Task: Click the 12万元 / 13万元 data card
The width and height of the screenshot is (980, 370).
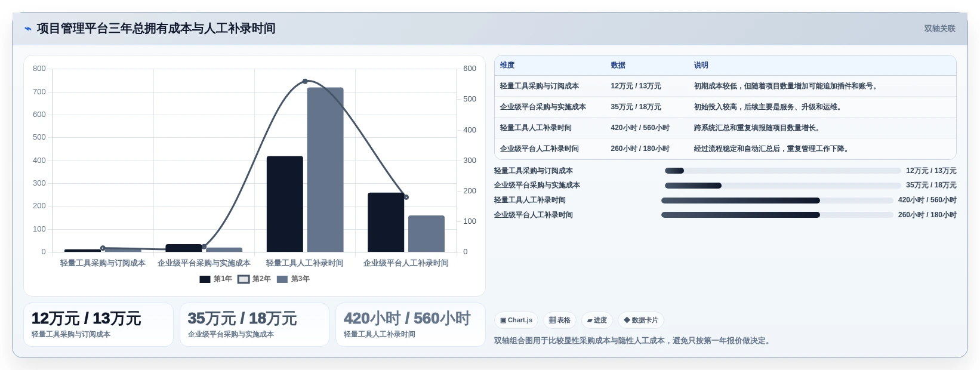Action: click(x=98, y=325)
